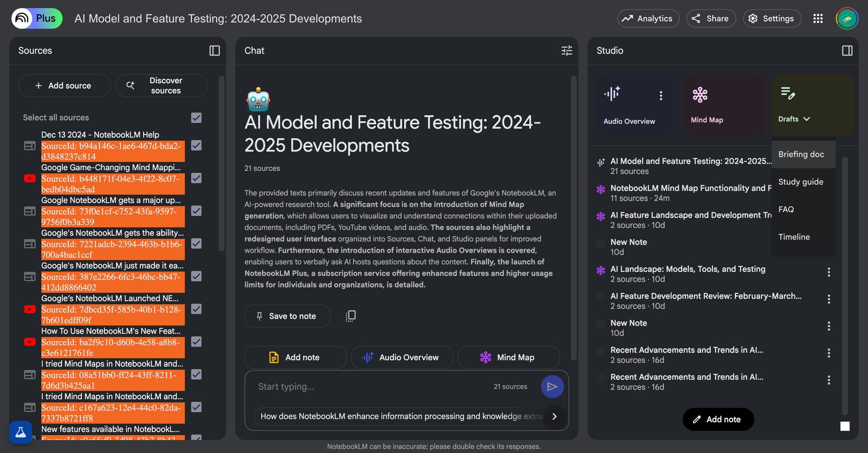Open the chat configuration sliders icon
Screen dimensions: 868x453
click(567, 51)
